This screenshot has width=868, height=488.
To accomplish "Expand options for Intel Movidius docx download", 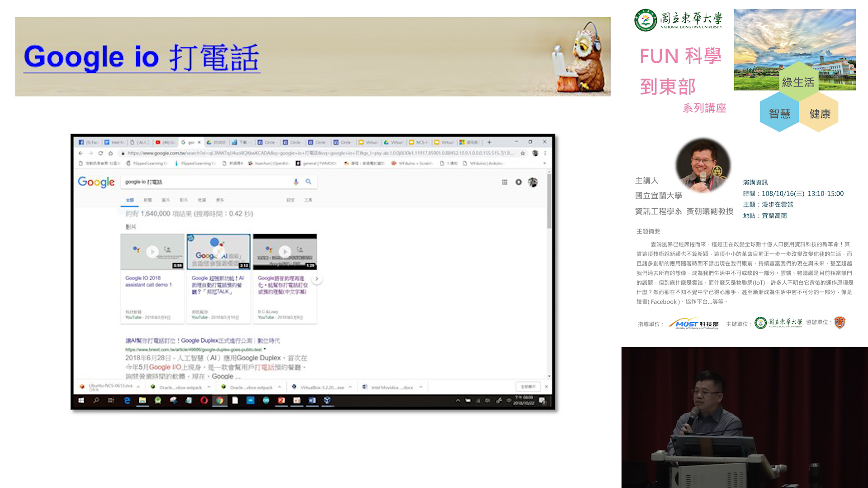I will point(421,387).
